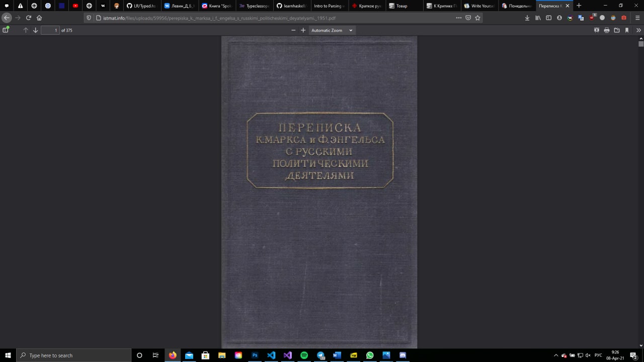Click the page number input field
The image size is (644, 362).
tap(50, 30)
